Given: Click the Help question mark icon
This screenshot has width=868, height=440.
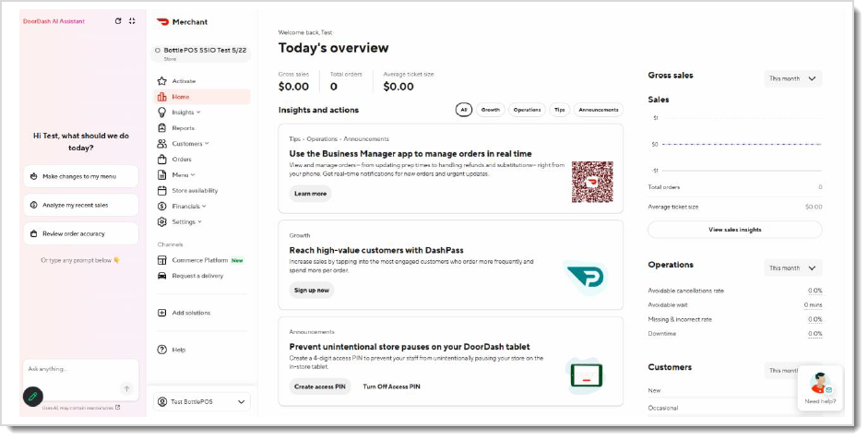Looking at the screenshot, I should pyautogui.click(x=161, y=350).
